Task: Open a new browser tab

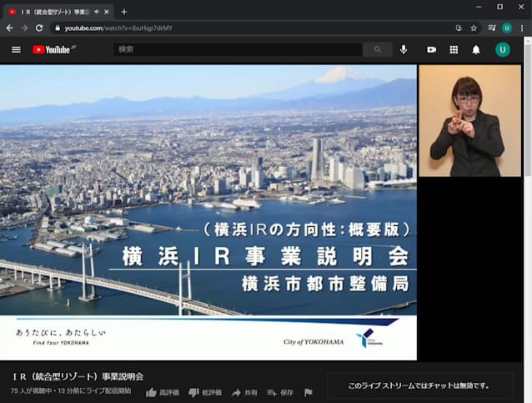Action: coord(124,12)
